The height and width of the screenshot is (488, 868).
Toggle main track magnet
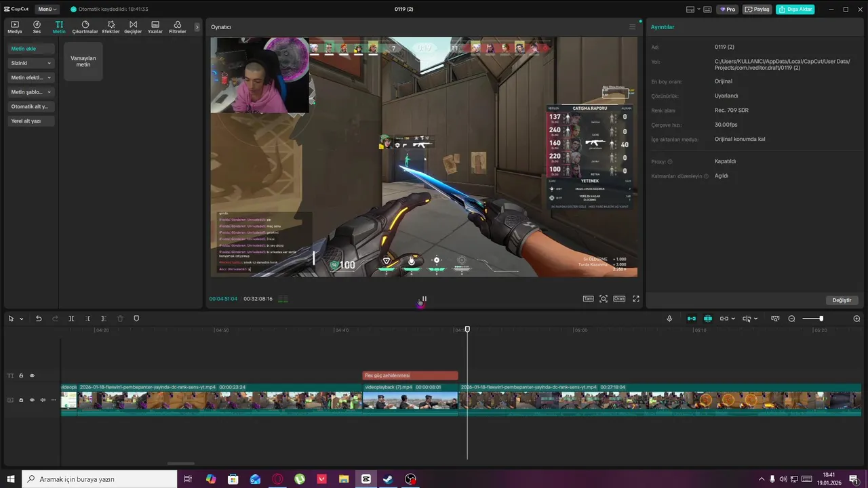pyautogui.click(x=692, y=319)
